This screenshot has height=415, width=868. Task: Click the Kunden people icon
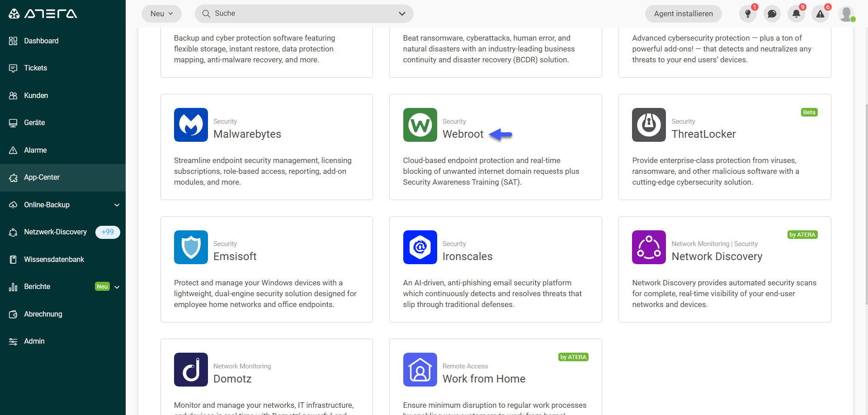(13, 96)
